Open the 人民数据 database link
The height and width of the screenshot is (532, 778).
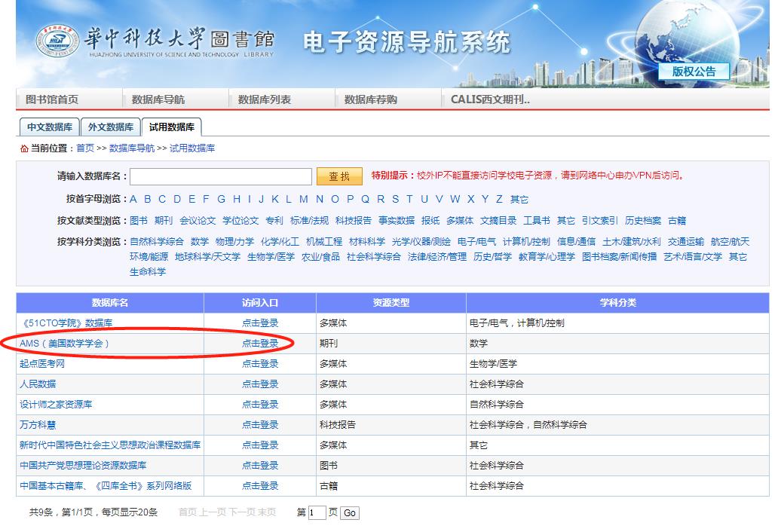coord(38,384)
